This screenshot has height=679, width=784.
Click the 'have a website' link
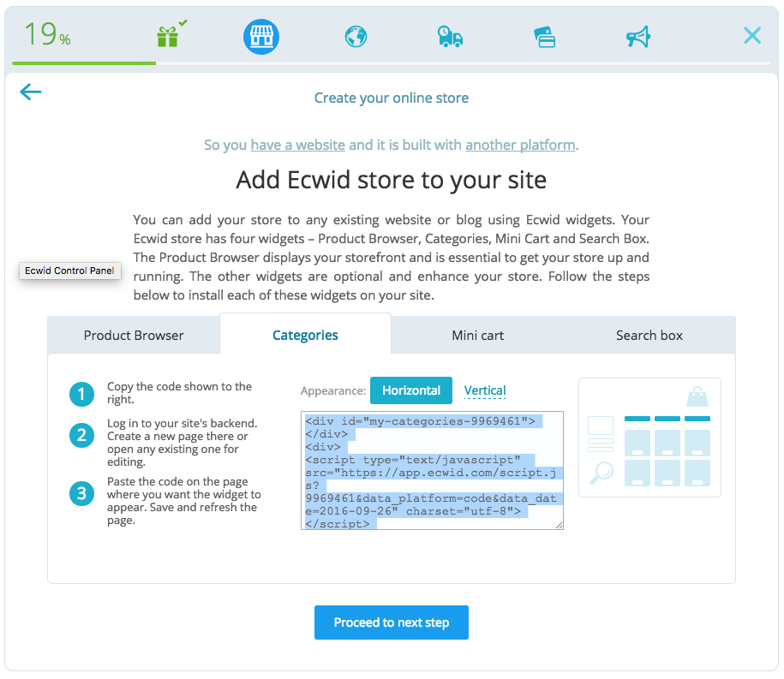click(x=298, y=145)
